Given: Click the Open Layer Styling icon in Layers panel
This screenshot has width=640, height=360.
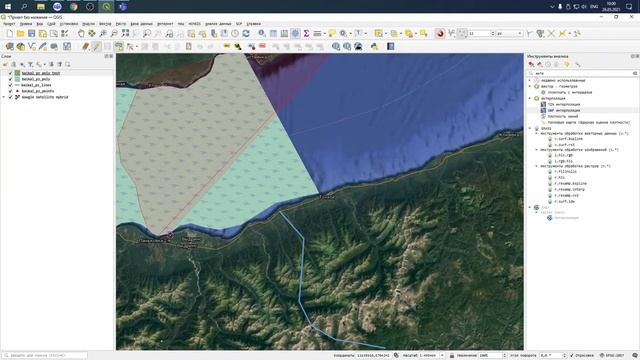Looking at the screenshot, I should click(x=5, y=64).
